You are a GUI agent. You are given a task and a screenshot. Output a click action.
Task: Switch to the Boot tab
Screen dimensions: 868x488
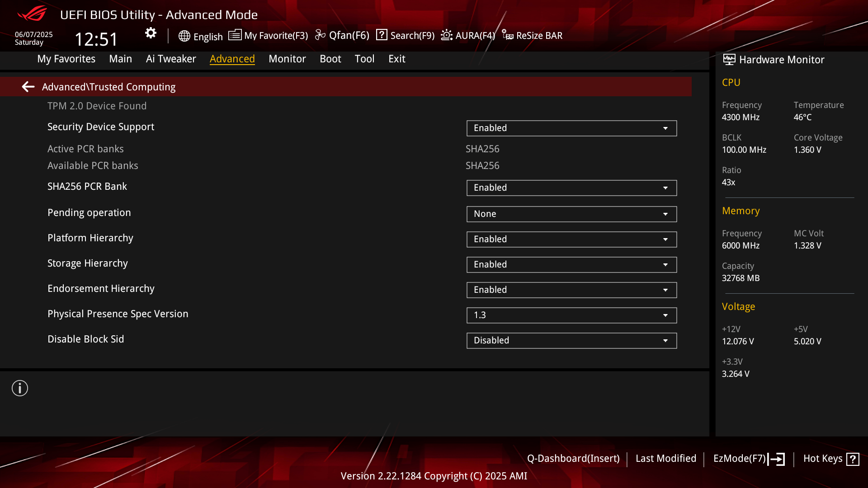point(330,59)
